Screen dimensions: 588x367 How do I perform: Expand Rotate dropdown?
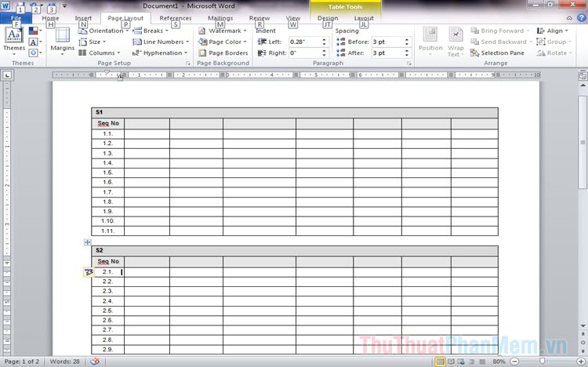point(554,53)
